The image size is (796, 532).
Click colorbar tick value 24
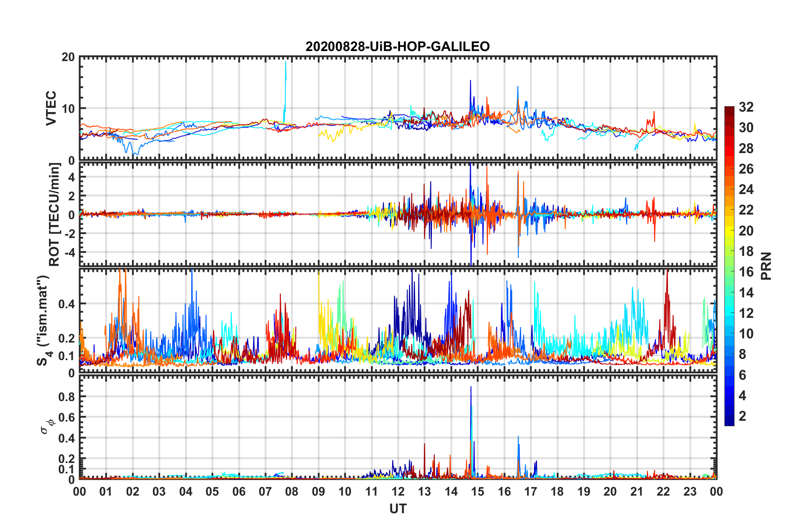point(746,189)
